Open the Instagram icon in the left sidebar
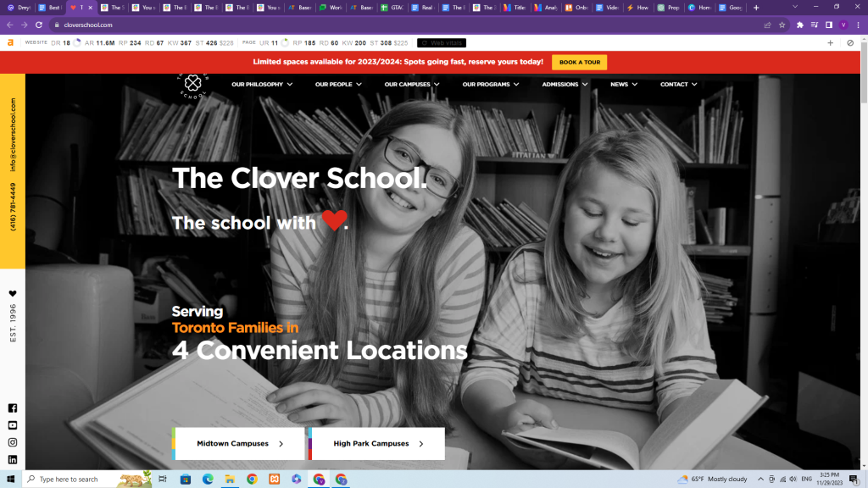Viewport: 868px width, 488px height. point(13,442)
